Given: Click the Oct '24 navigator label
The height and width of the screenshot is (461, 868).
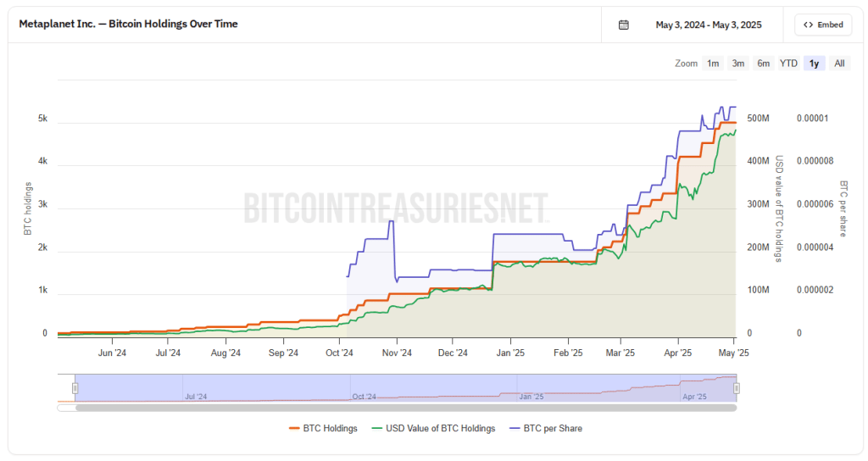Looking at the screenshot, I should [364, 397].
